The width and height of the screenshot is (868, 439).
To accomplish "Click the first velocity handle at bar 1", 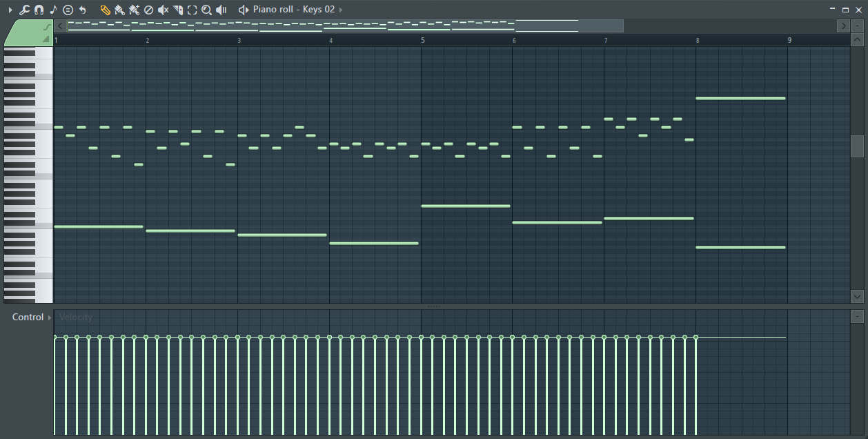I will coord(55,338).
